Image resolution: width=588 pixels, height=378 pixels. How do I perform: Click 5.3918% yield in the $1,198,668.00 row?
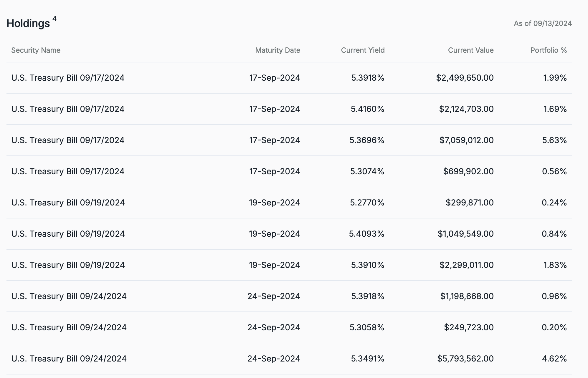[x=368, y=296]
